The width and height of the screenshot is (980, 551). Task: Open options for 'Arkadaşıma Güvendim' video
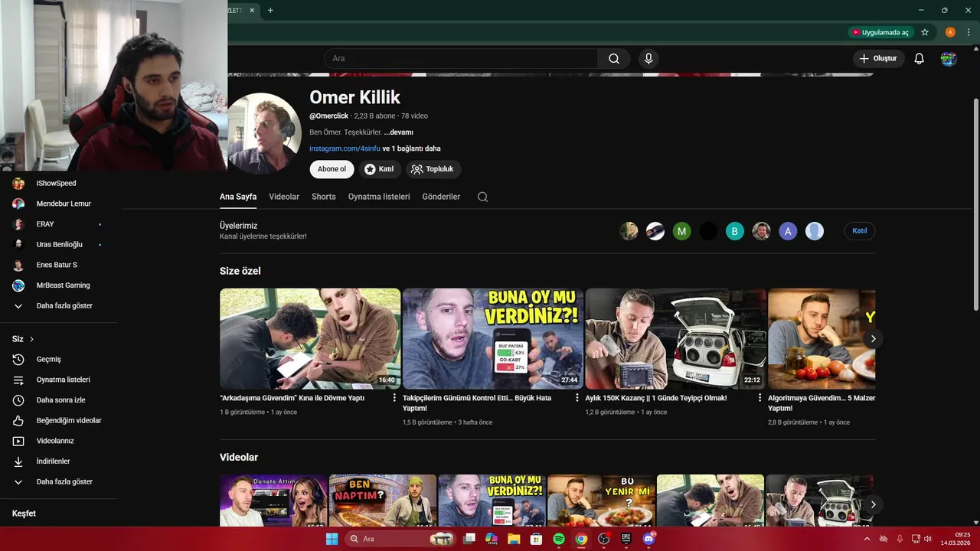coord(395,398)
